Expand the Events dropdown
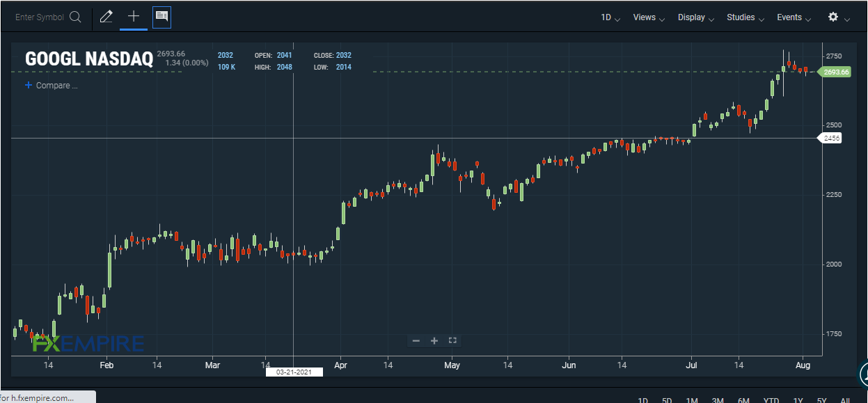Image resolution: width=868 pixels, height=403 pixels. coord(794,17)
